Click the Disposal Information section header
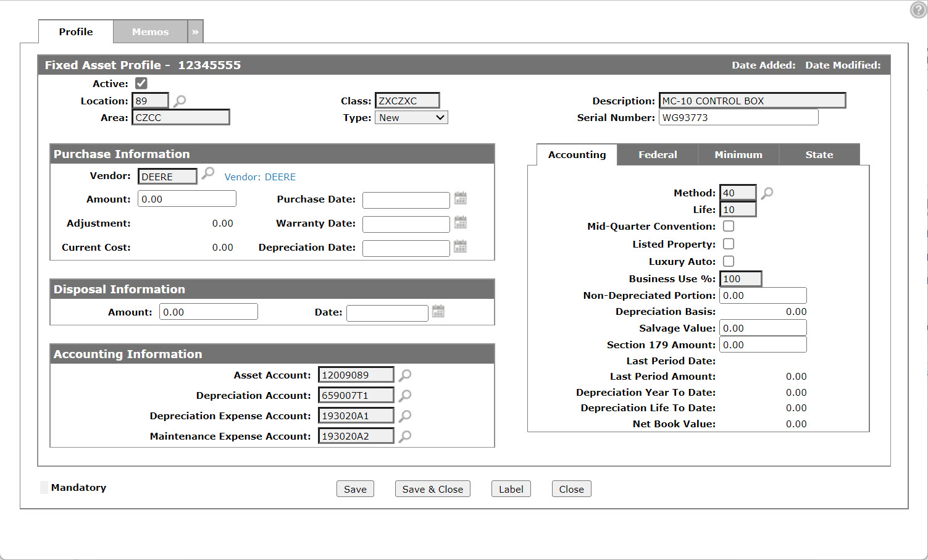This screenshot has width=928, height=560. 272,289
